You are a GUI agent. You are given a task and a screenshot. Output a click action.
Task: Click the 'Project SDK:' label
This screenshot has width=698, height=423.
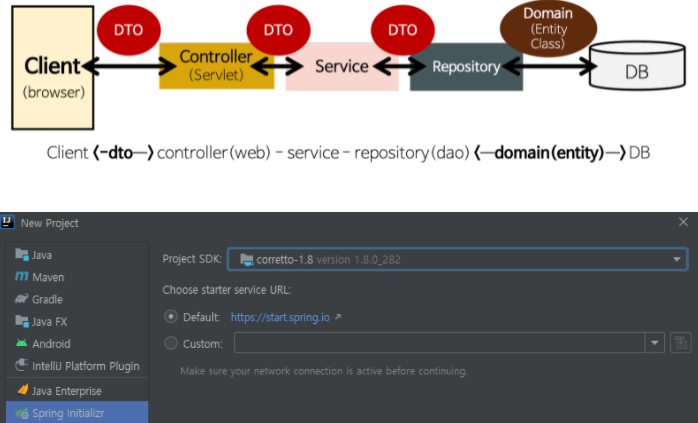tap(192, 259)
